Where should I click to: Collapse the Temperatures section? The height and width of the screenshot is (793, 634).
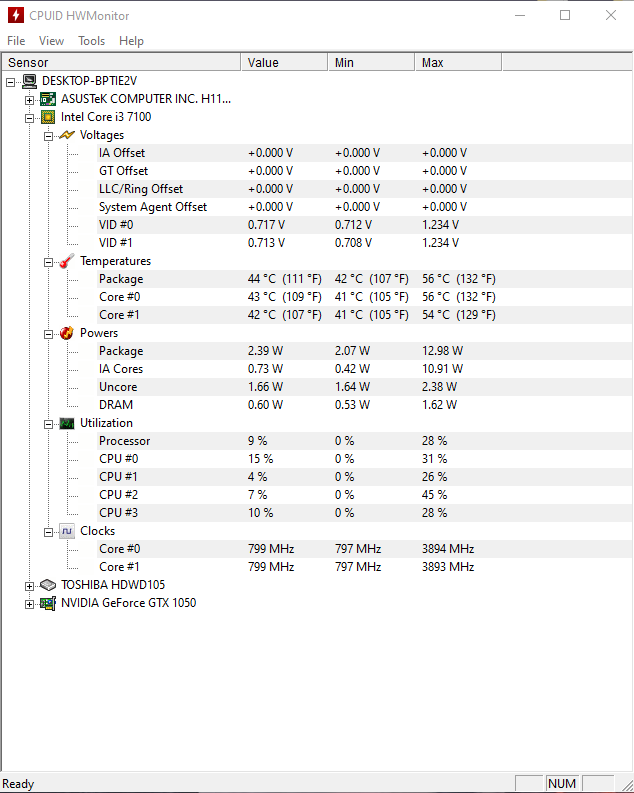[x=48, y=262]
